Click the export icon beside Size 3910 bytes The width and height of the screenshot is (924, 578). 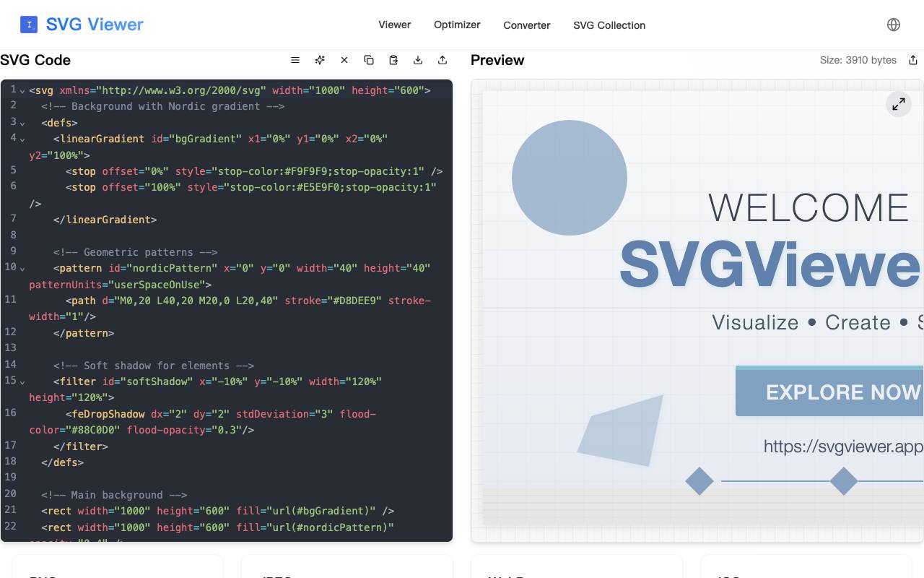click(x=913, y=60)
